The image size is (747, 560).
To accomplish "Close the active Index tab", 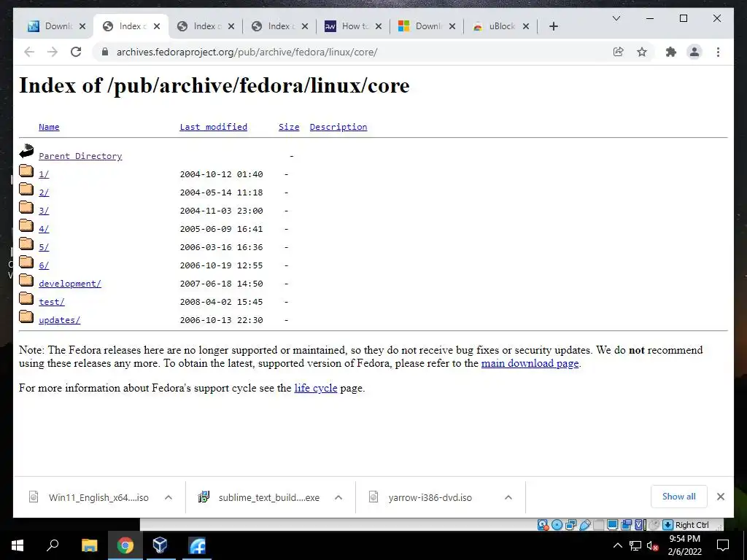I will point(157,26).
